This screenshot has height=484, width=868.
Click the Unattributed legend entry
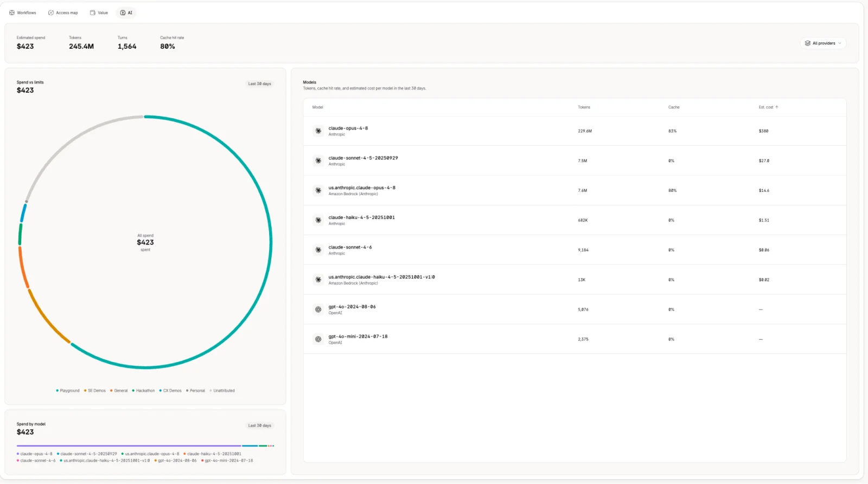tap(222, 391)
